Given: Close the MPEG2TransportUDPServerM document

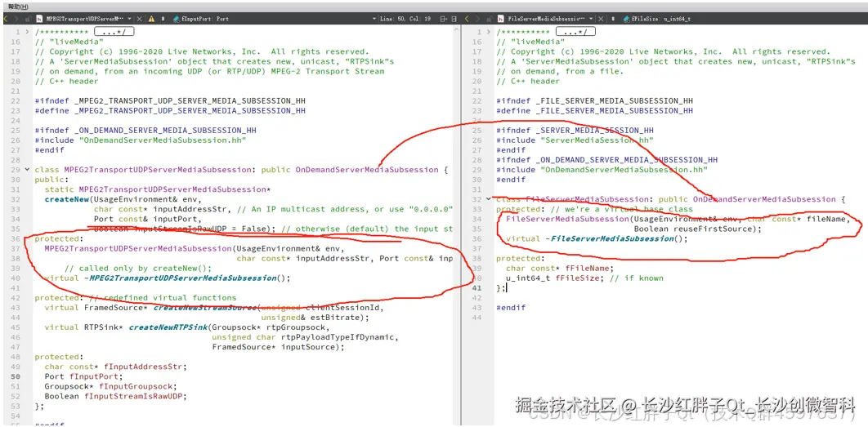Looking at the screenshot, I should tap(139, 19).
